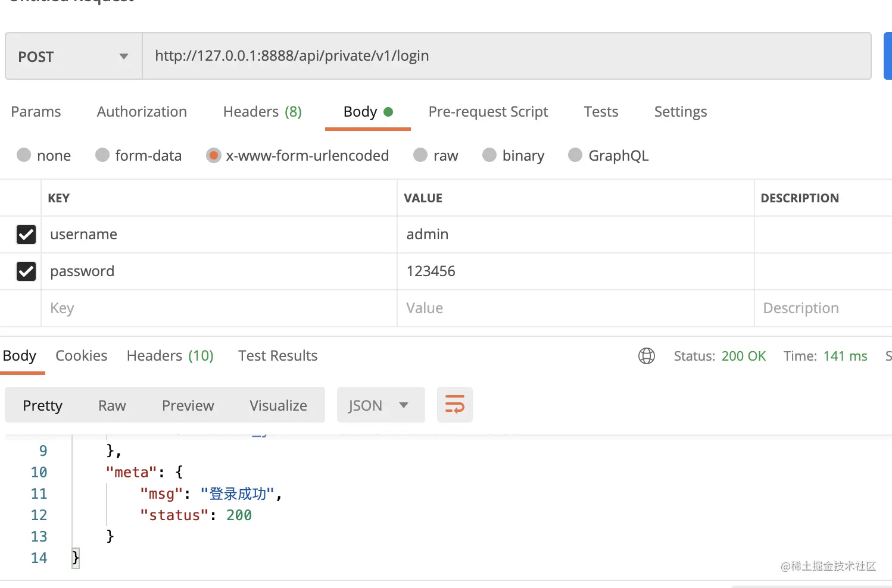
Task: Switch to Visualize response view
Action: [278, 405]
